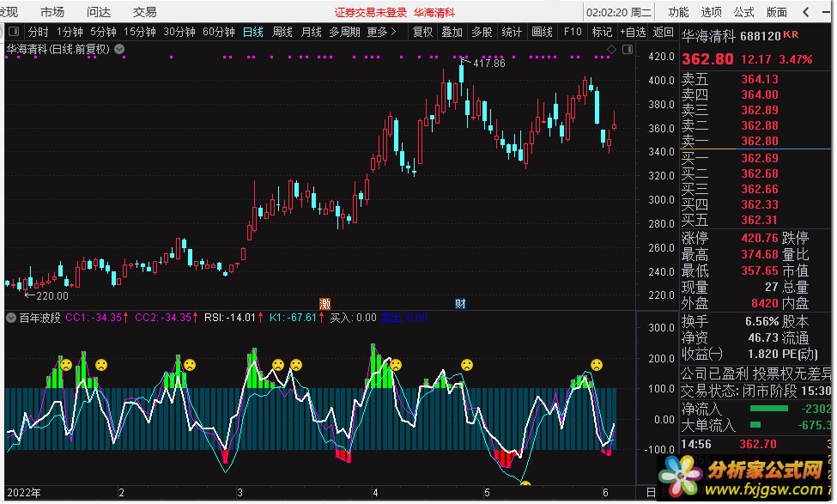
Task: Open 多周期 multi-period view
Action: pyautogui.click(x=344, y=32)
